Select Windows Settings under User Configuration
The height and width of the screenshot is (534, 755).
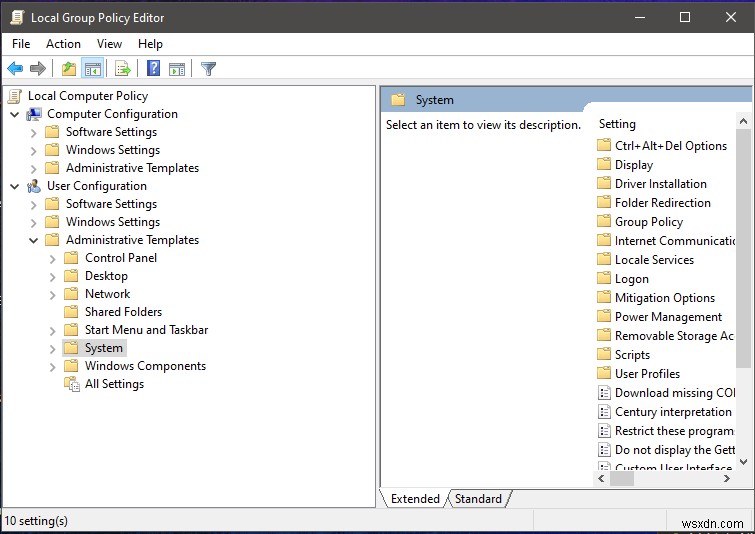(x=113, y=222)
